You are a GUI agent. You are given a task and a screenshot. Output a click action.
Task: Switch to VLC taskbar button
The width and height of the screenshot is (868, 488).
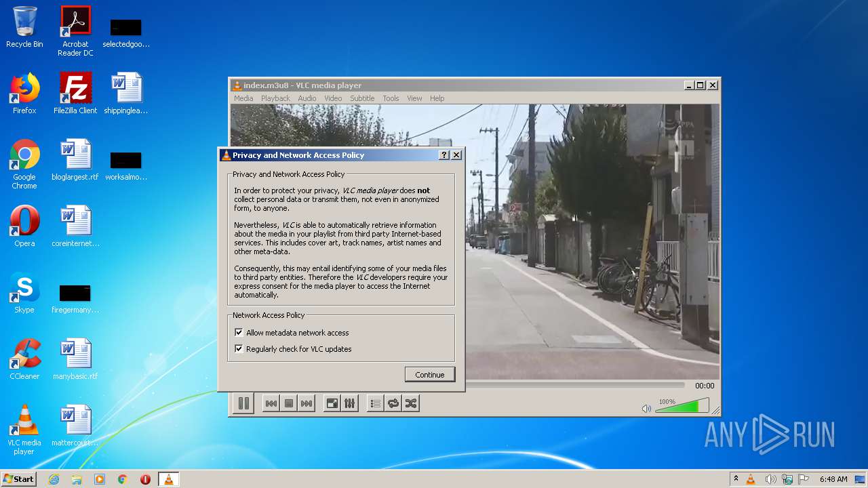tap(168, 479)
